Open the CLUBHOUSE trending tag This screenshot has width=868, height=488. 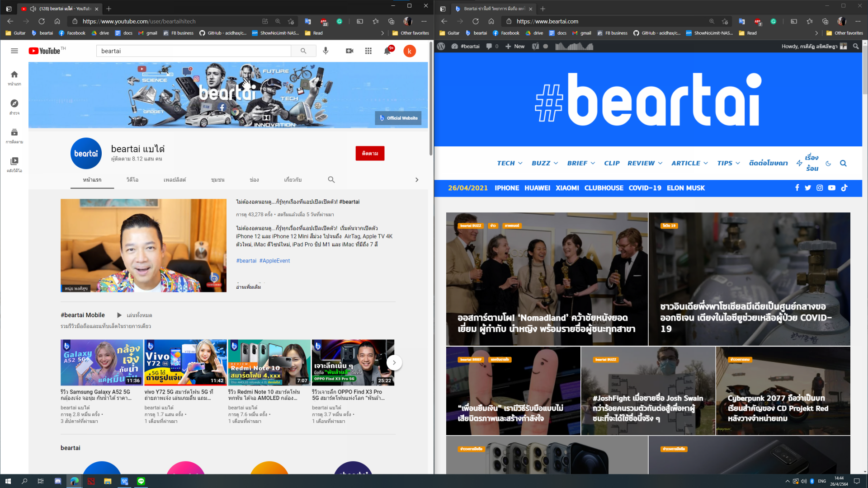point(604,188)
